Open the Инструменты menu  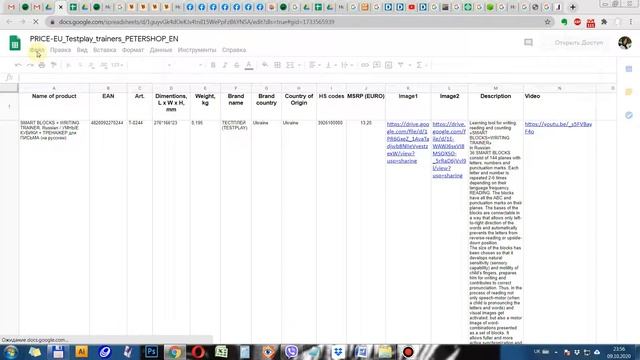point(197,50)
